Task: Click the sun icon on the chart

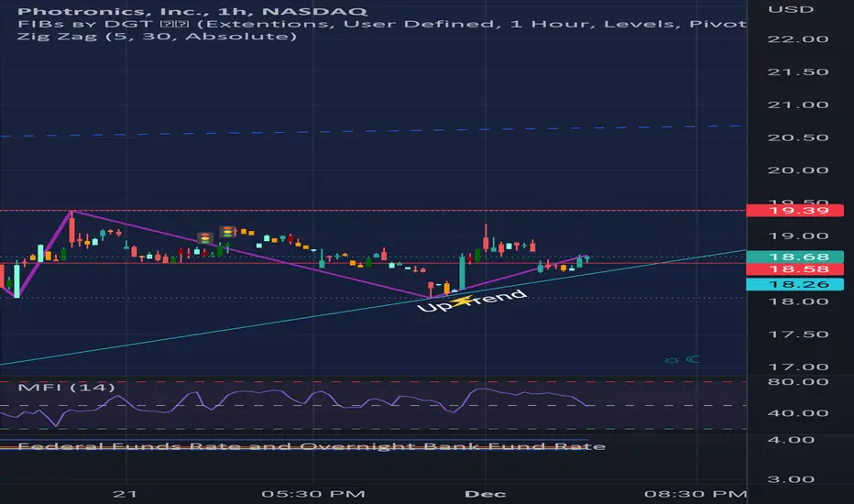Action: pos(672,360)
